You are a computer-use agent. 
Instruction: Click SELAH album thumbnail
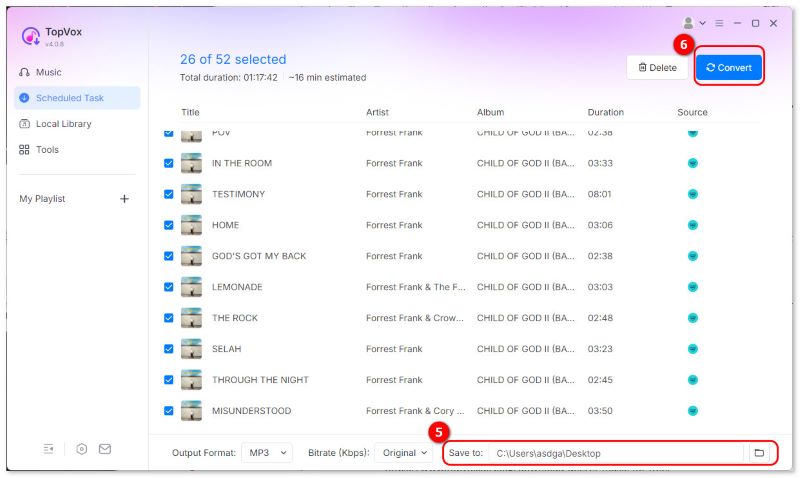pos(191,349)
